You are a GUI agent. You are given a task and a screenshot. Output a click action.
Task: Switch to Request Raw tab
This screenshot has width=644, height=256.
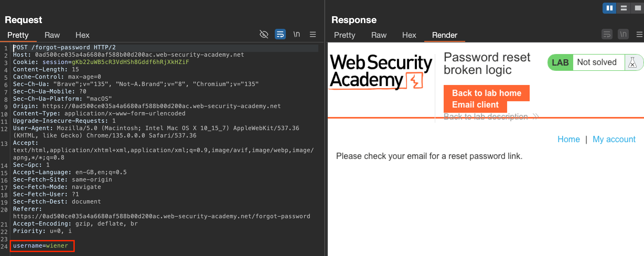(52, 35)
